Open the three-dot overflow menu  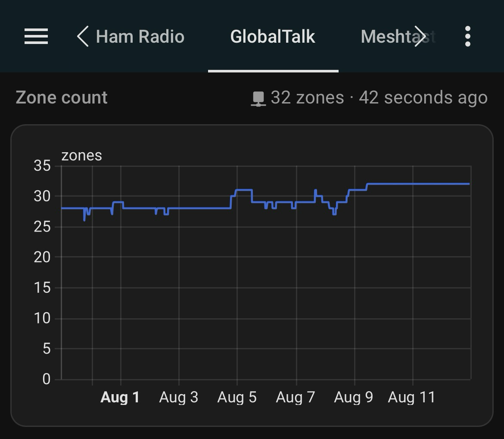tap(468, 36)
